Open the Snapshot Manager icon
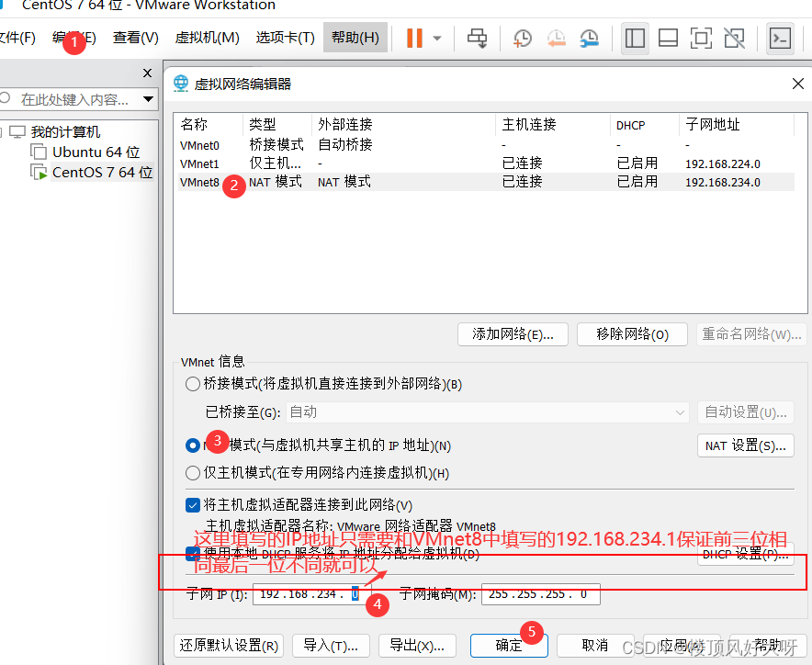 click(x=589, y=39)
